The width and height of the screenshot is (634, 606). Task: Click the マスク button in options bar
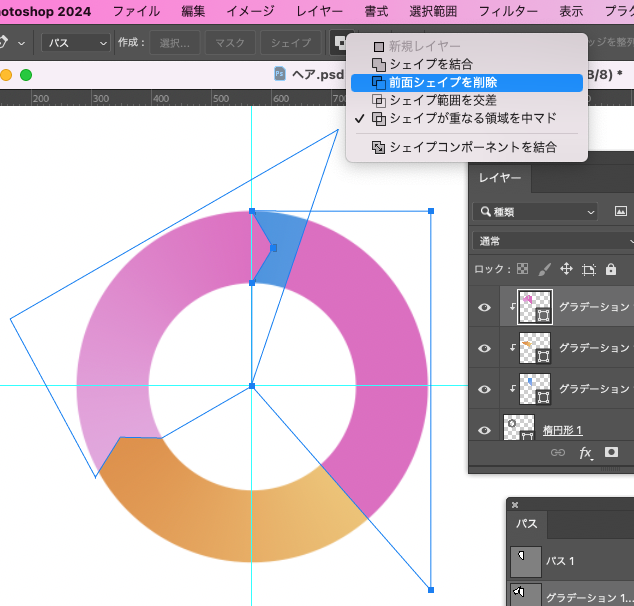coord(230,42)
